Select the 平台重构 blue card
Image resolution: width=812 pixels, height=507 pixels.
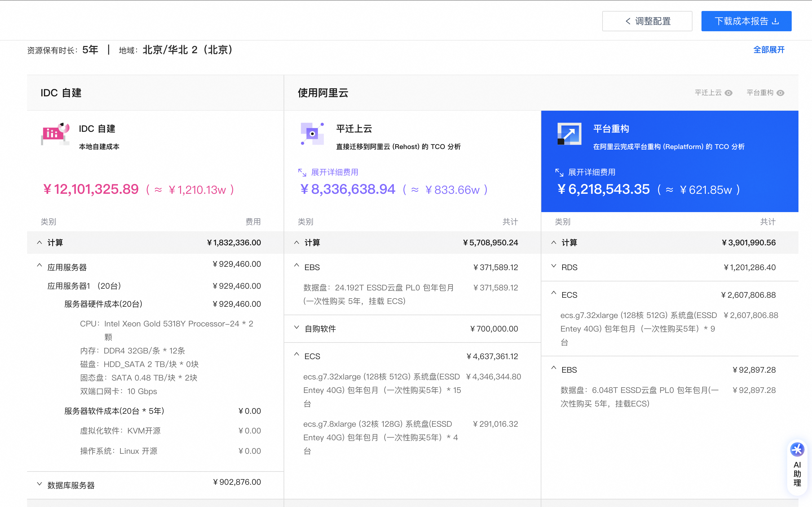point(669,161)
